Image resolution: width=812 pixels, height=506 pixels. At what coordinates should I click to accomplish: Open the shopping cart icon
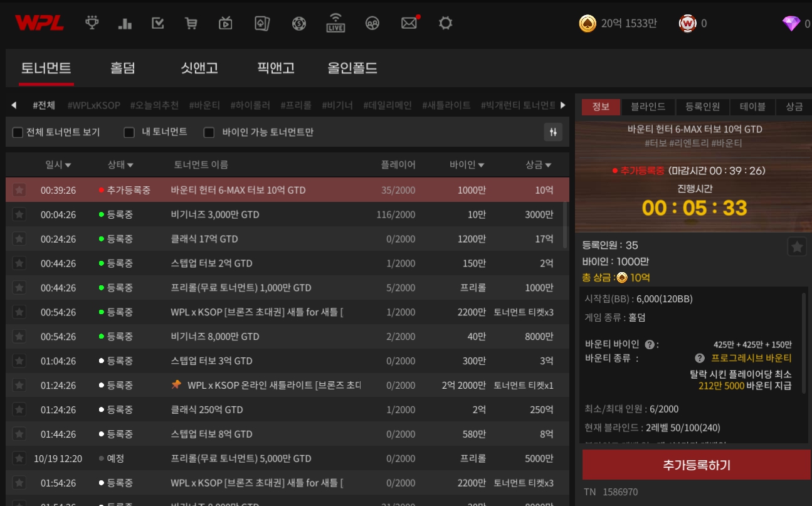(x=191, y=24)
